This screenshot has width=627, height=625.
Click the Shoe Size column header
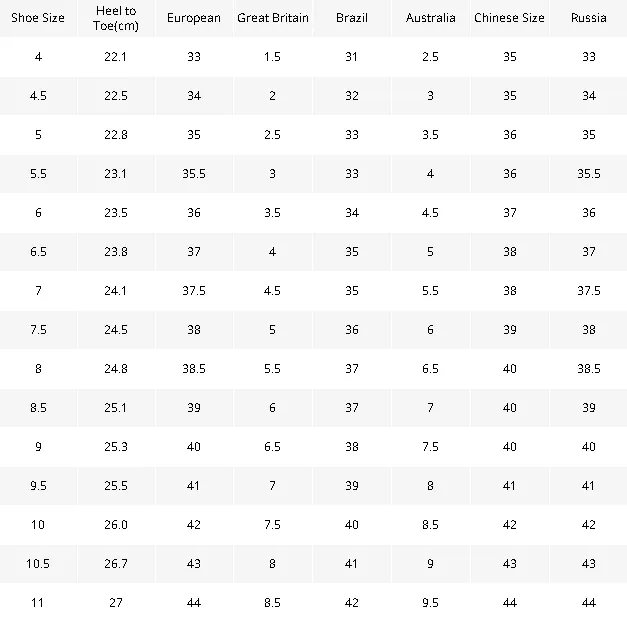38,18
